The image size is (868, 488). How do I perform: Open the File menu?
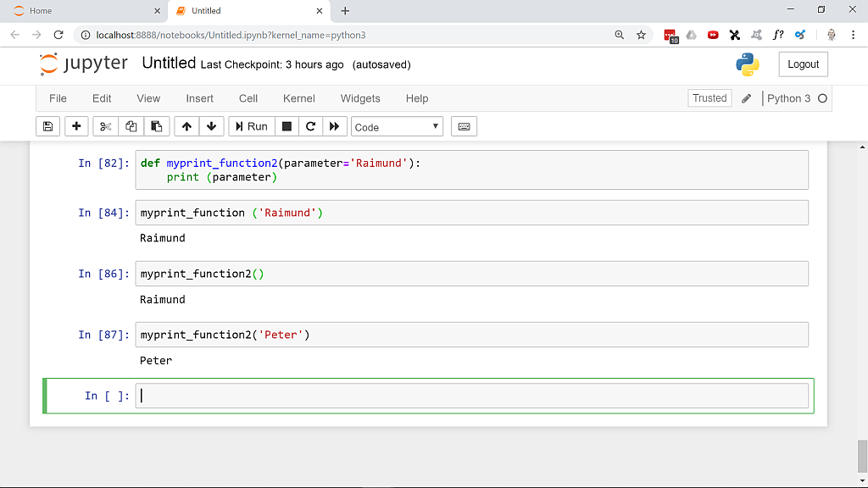(58, 98)
